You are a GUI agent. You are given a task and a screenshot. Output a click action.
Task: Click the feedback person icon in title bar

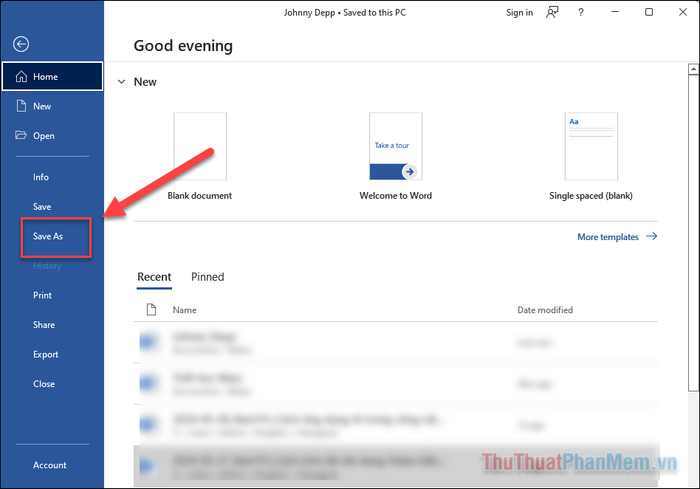coord(552,13)
